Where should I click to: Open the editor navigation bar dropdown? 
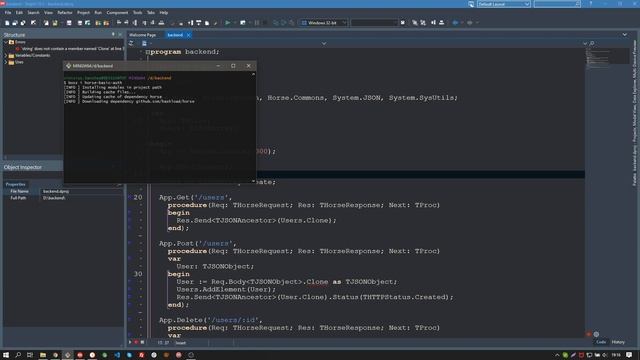(324, 43)
